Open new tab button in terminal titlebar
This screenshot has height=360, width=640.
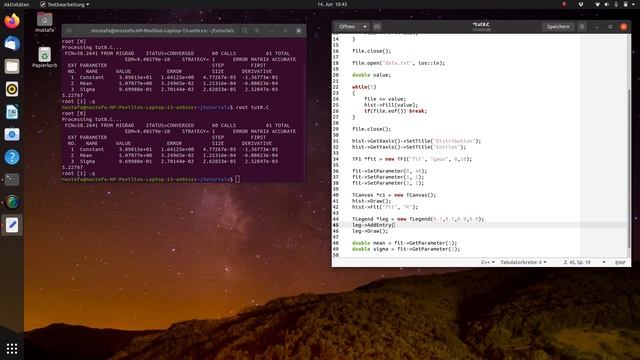coord(69,31)
